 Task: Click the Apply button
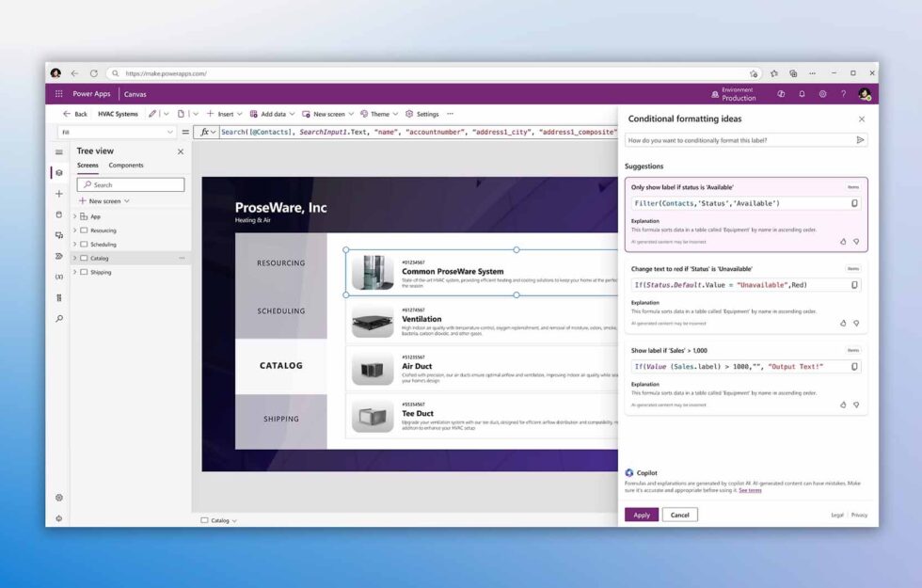(641, 515)
